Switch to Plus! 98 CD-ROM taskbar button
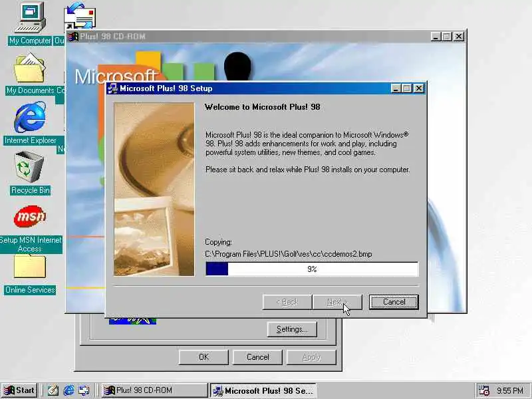Viewport: 532px width, 399px height. click(155, 390)
